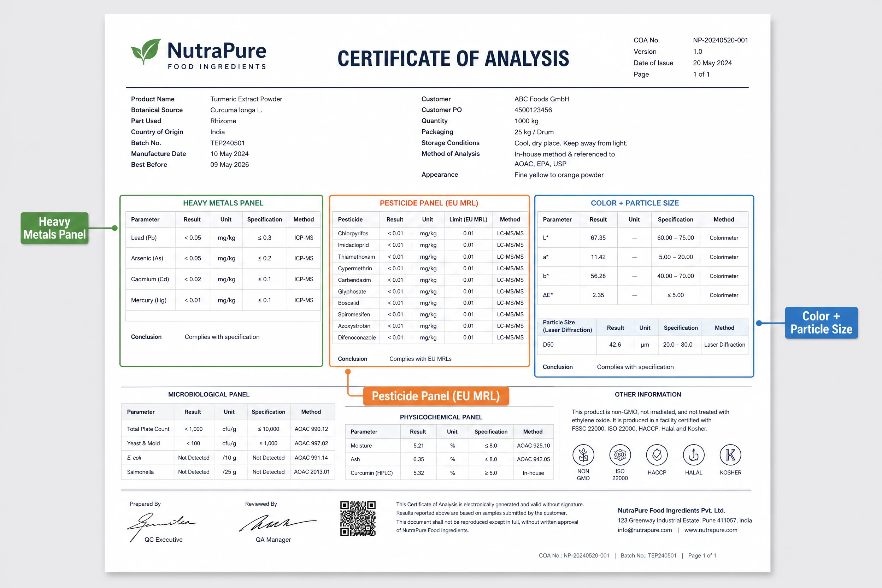This screenshot has width=882, height=588.
Task: Click the Ash method AOAC 942.05
Action: point(533,459)
